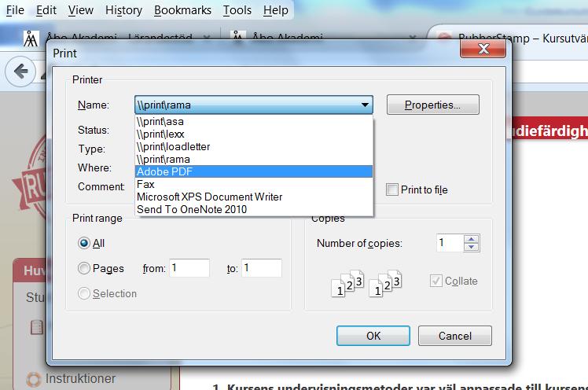The width and height of the screenshot is (588, 390).
Task: Choose Send To OneNote 2010
Action: point(254,209)
